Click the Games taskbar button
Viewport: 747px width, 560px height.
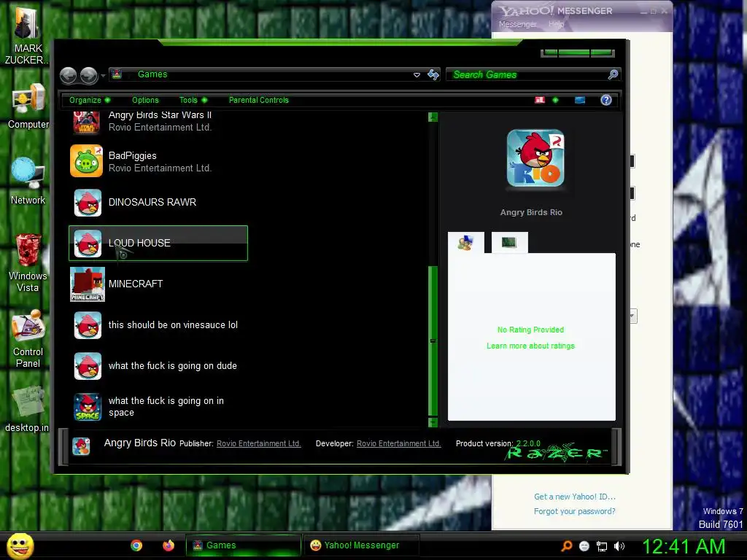point(244,545)
